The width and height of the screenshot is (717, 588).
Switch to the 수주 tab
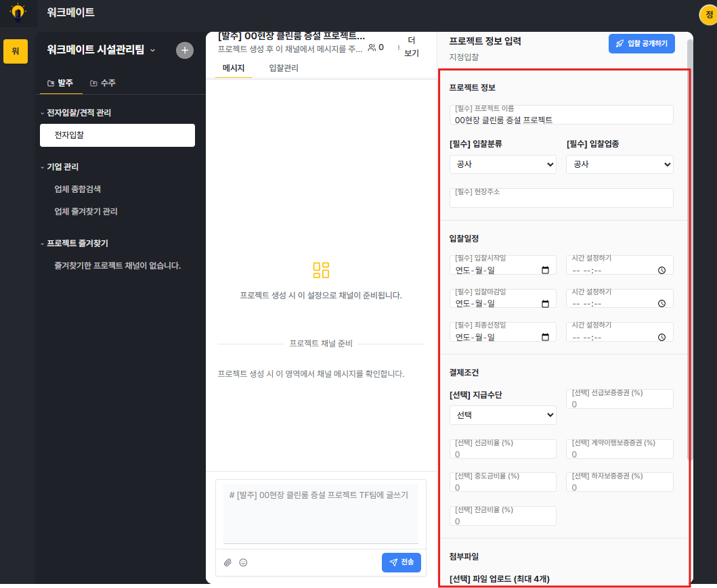[x=103, y=83]
